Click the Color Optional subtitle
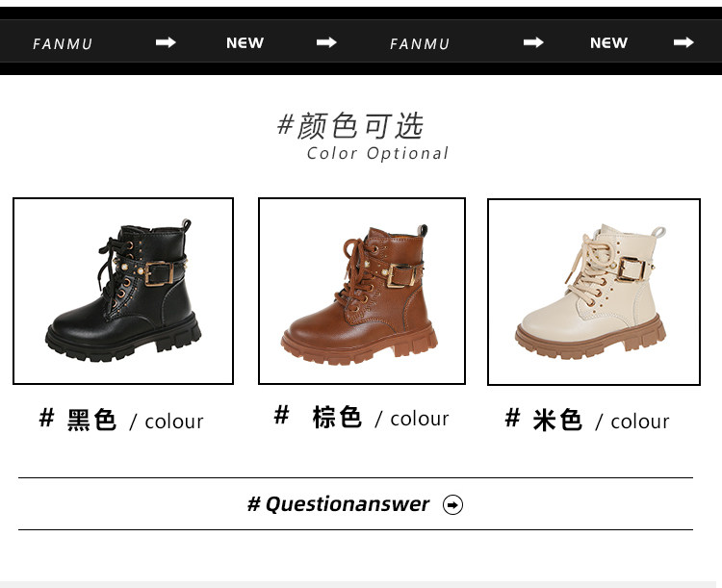722x588 pixels. point(377,153)
